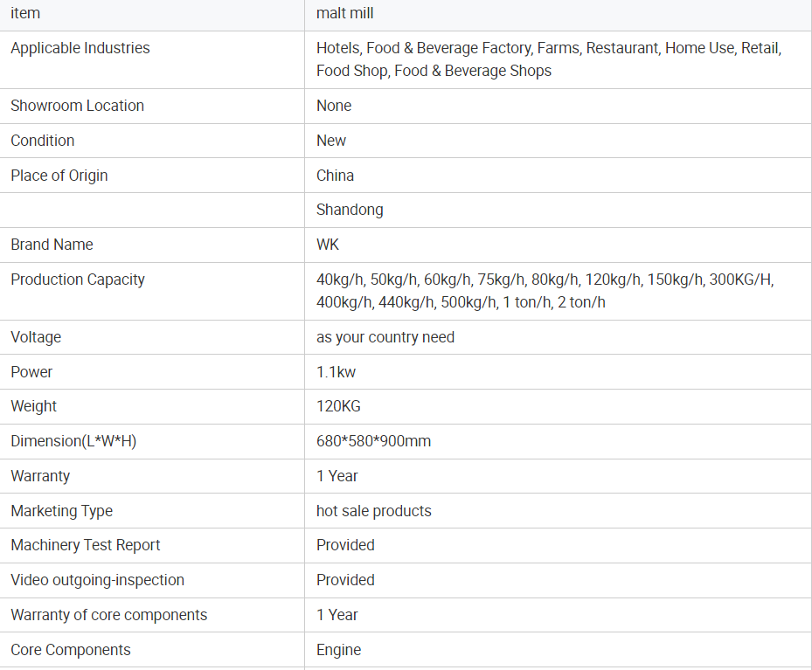Select the "Warranty of core components" label

[109, 615]
